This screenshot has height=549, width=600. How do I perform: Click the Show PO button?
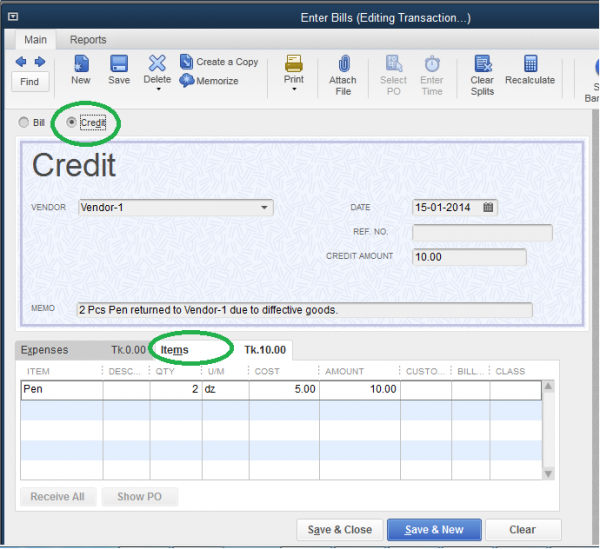(x=140, y=497)
